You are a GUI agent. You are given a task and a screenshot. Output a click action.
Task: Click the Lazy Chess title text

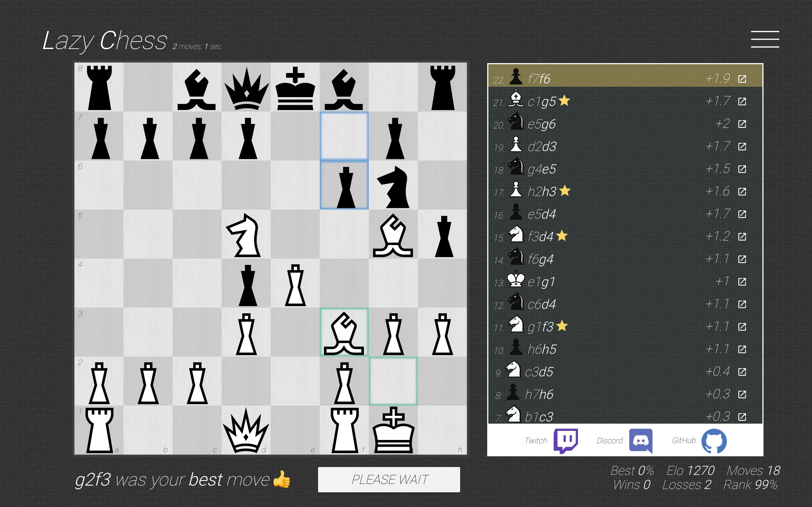point(104,40)
